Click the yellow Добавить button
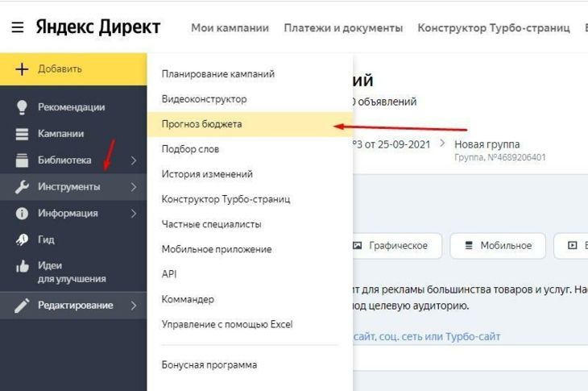The width and height of the screenshot is (588, 391). (73, 69)
